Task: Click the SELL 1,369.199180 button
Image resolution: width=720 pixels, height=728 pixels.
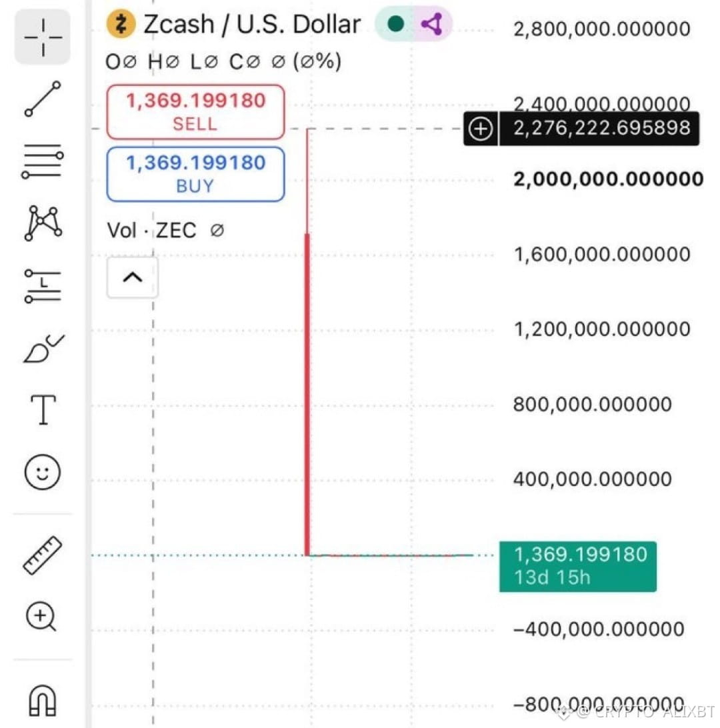Action: pyautogui.click(x=195, y=112)
